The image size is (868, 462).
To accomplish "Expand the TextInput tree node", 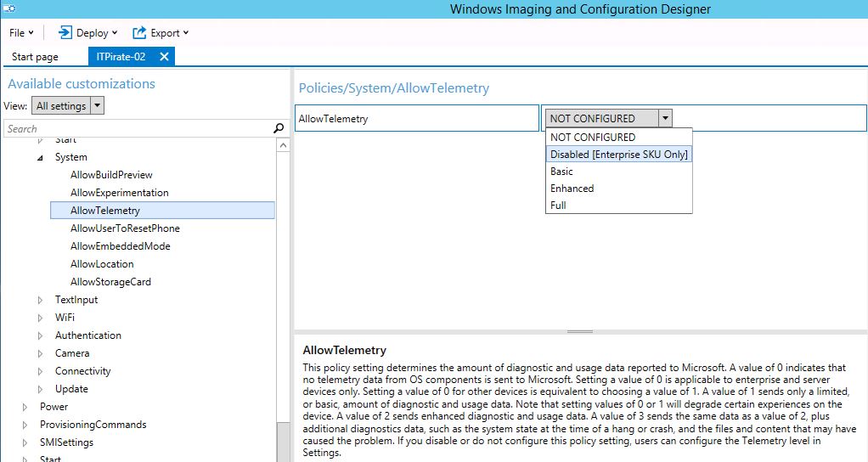I will tap(40, 300).
